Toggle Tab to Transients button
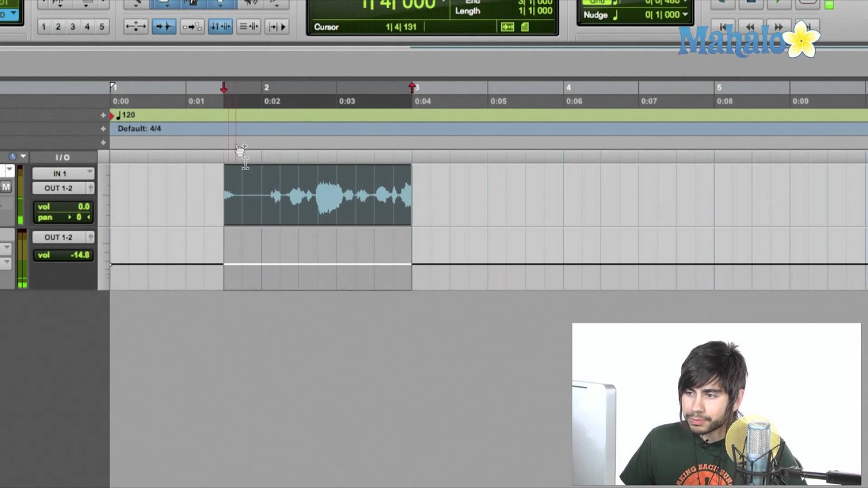 pos(163,26)
